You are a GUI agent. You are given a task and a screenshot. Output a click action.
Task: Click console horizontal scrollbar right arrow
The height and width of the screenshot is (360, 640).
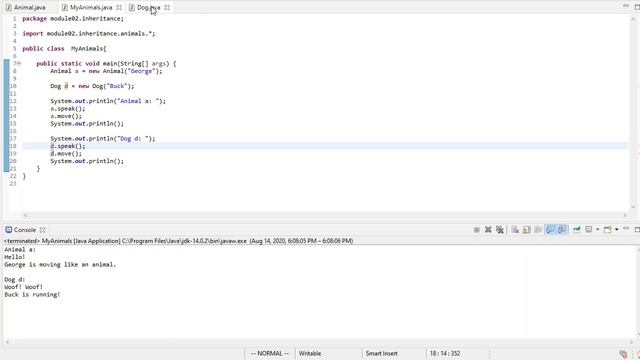pyautogui.click(x=631, y=342)
